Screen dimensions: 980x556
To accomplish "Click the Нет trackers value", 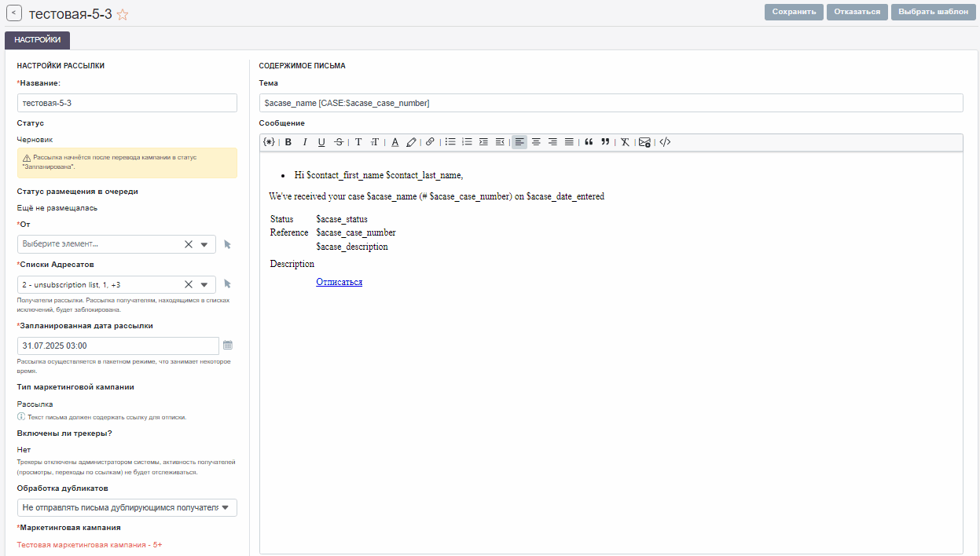I will 24,450.
